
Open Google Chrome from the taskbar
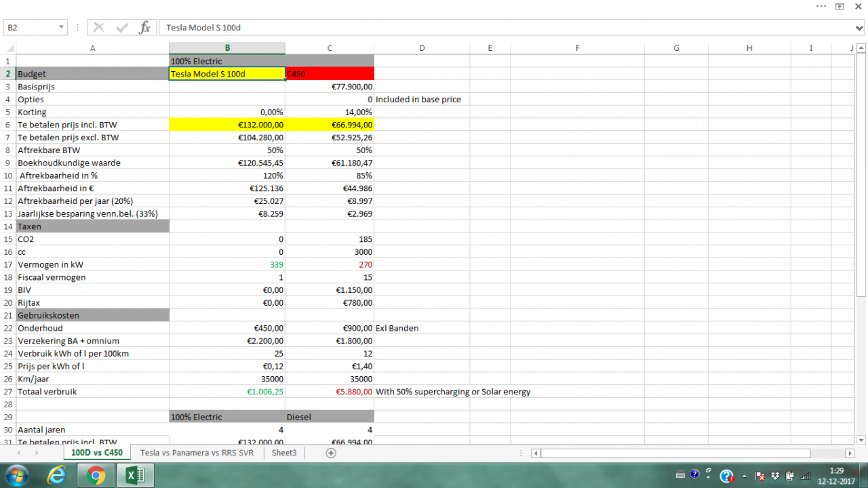click(96, 476)
